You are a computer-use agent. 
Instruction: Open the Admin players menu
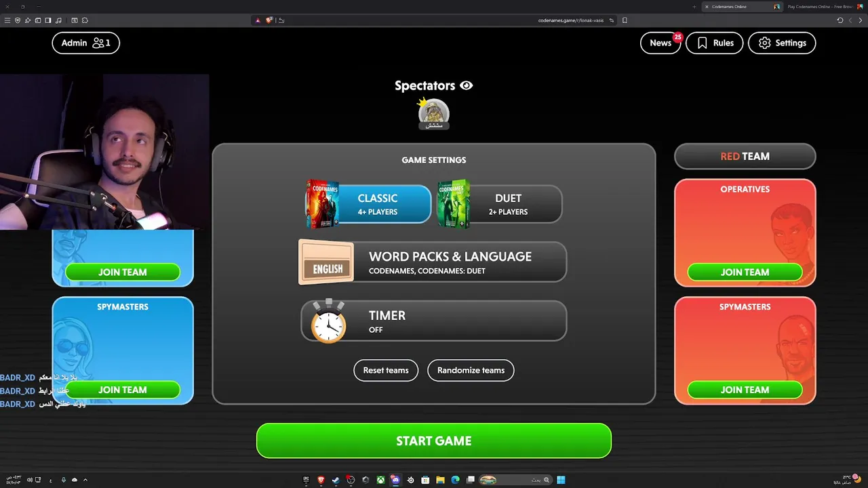[85, 43]
